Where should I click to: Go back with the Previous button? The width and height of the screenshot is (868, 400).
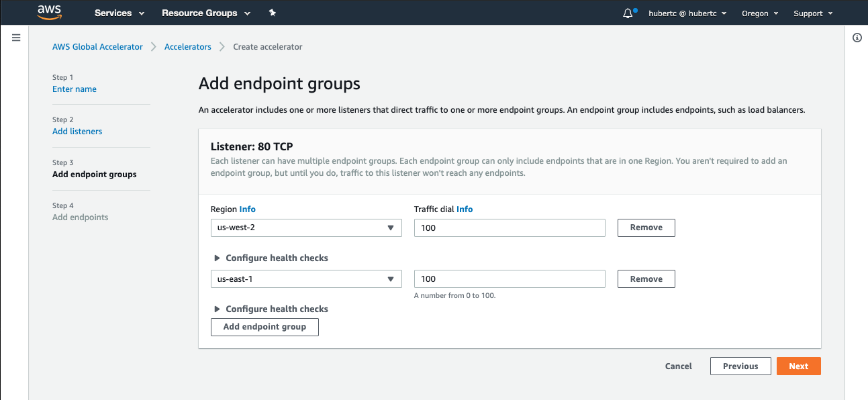point(740,366)
